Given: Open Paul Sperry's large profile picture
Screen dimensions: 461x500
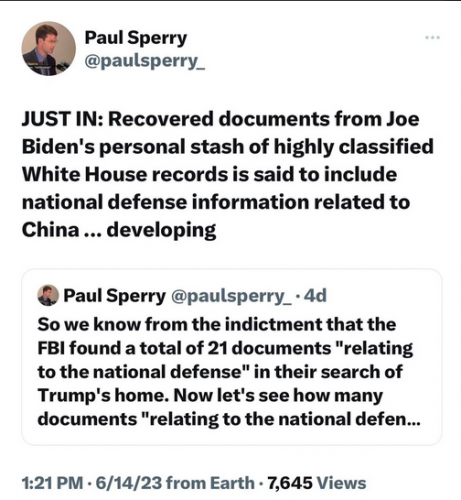Looking at the screenshot, I should coord(49,49).
